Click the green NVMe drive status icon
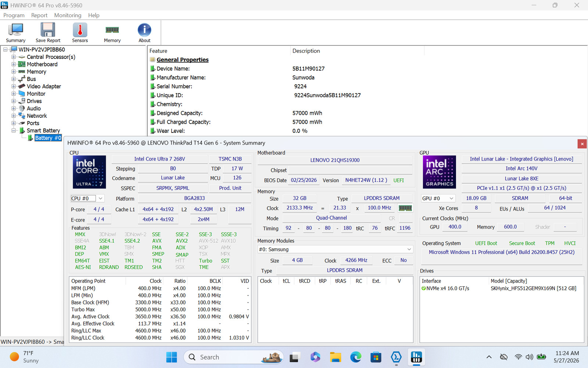Image resolution: width=588 pixels, height=368 pixels. (x=424, y=289)
